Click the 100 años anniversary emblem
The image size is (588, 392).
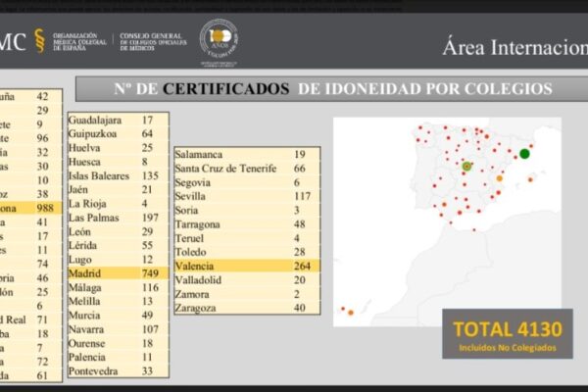coord(220,41)
